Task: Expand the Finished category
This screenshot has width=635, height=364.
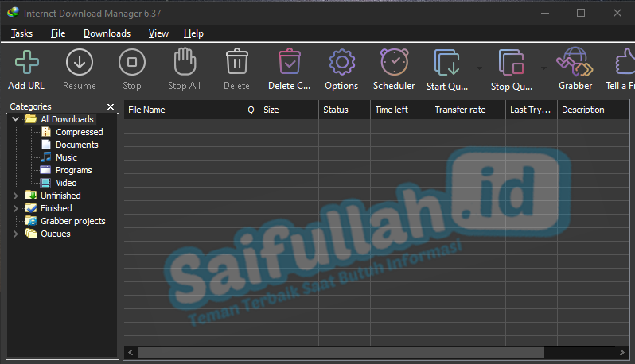Action: click(16, 208)
